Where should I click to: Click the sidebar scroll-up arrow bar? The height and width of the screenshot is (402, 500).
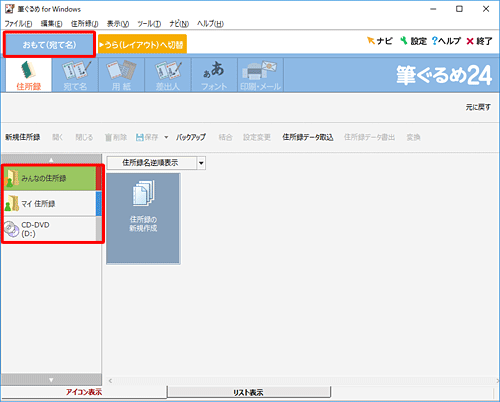51,160
